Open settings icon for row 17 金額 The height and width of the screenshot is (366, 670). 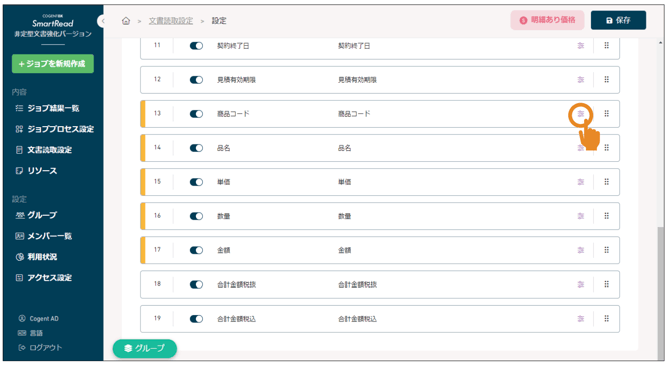[x=581, y=250]
